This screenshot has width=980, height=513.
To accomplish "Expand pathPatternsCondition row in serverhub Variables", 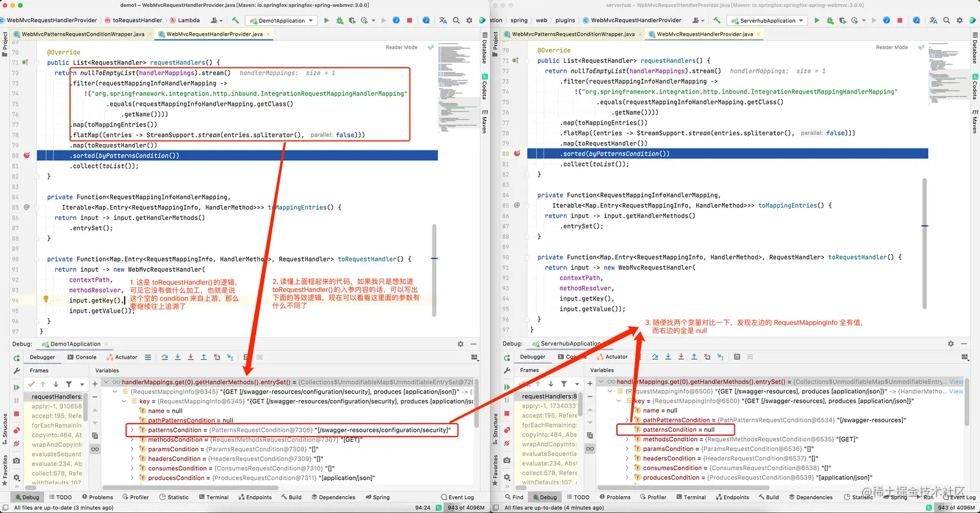I will point(627,420).
